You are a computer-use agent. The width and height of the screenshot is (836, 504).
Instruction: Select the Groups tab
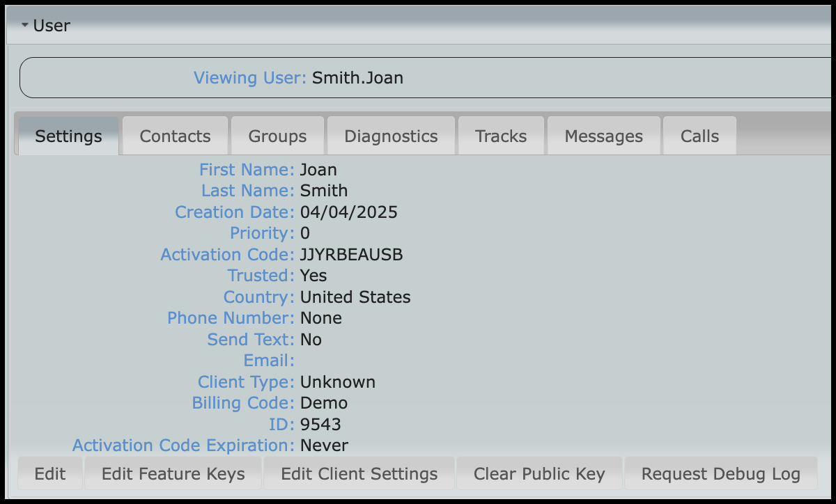click(277, 136)
